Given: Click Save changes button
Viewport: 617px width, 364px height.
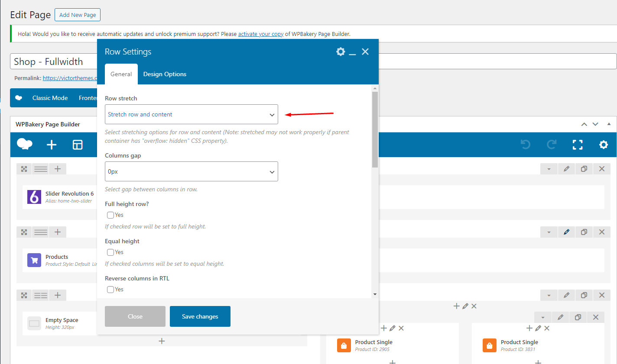Looking at the screenshot, I should 200,316.
